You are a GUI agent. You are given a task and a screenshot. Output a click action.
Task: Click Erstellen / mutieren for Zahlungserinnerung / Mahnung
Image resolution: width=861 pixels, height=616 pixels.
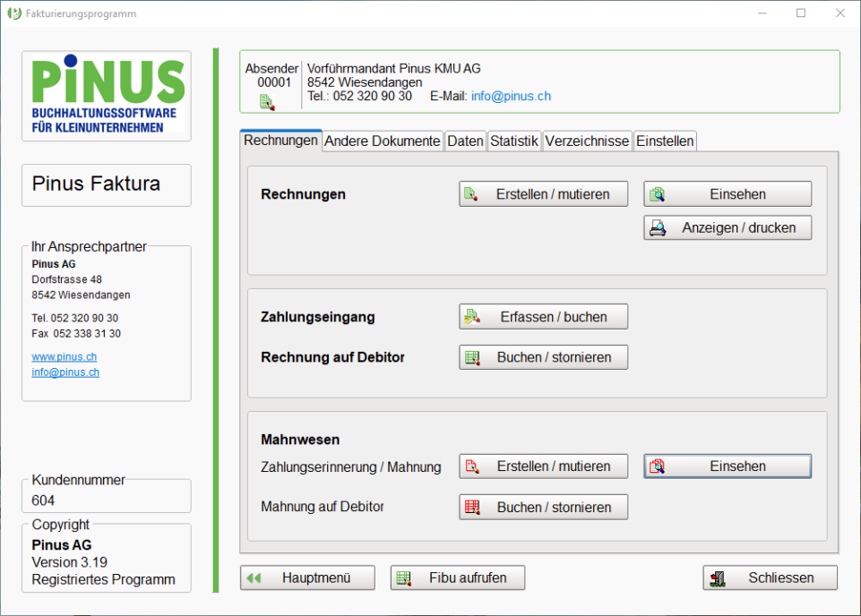(543, 466)
